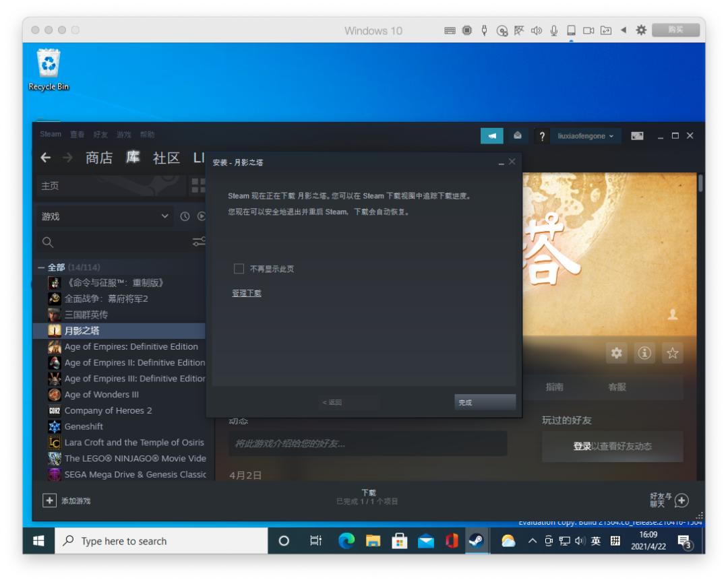Screen dimensions: 728x582
Task: Open Office app from taskbar
Action: (452, 541)
